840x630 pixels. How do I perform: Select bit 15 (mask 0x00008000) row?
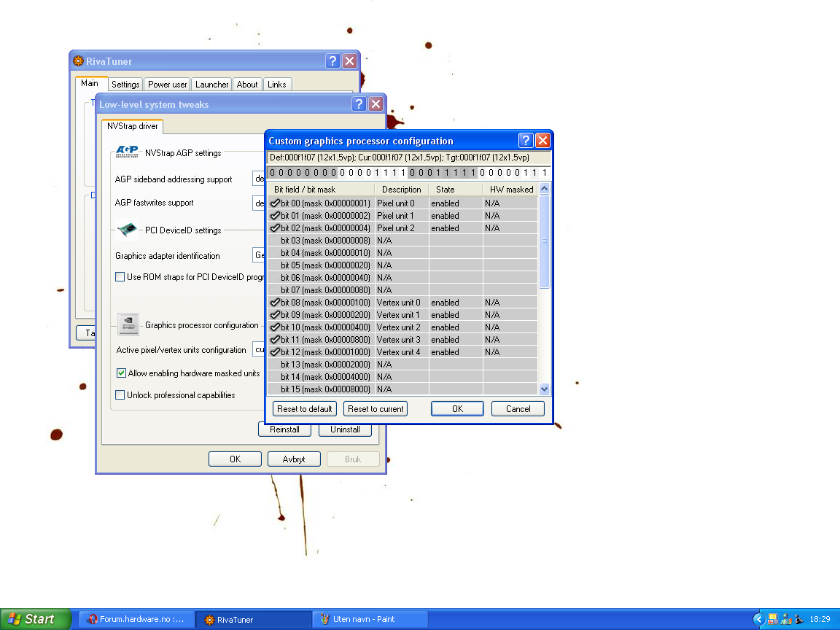[402, 389]
